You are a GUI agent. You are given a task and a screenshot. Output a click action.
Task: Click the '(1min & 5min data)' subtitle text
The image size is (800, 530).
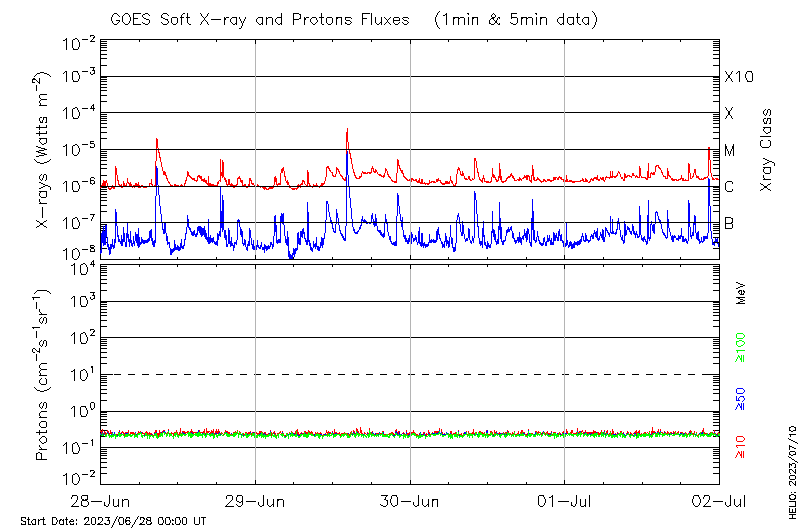517,19
